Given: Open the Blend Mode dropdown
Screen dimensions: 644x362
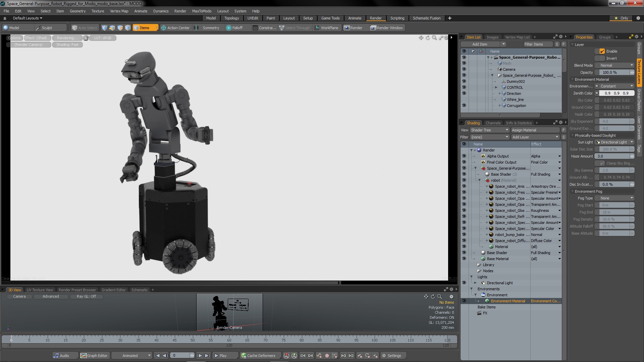Looking at the screenshot, I should tap(616, 65).
